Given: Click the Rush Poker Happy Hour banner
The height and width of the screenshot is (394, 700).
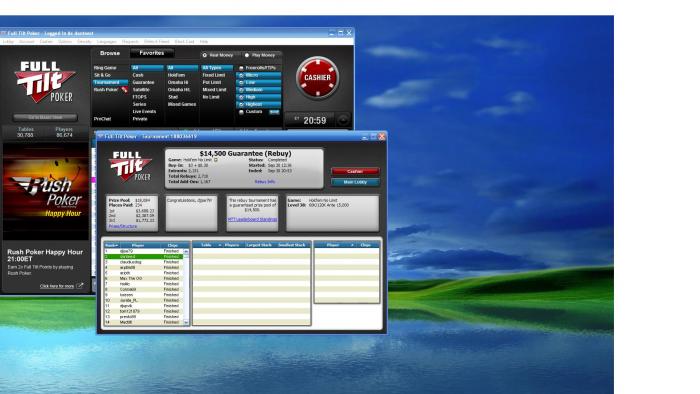Looking at the screenshot, I should (46, 192).
